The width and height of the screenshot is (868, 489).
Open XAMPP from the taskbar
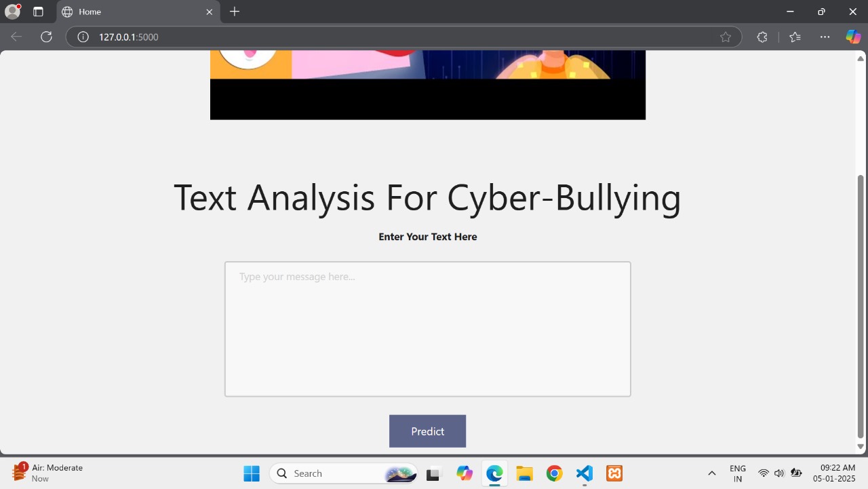click(x=614, y=473)
